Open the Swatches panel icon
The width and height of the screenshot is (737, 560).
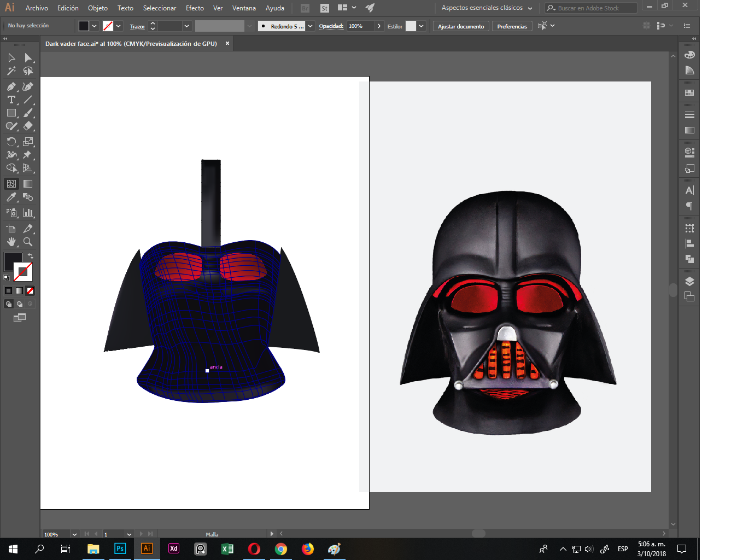[x=689, y=92]
